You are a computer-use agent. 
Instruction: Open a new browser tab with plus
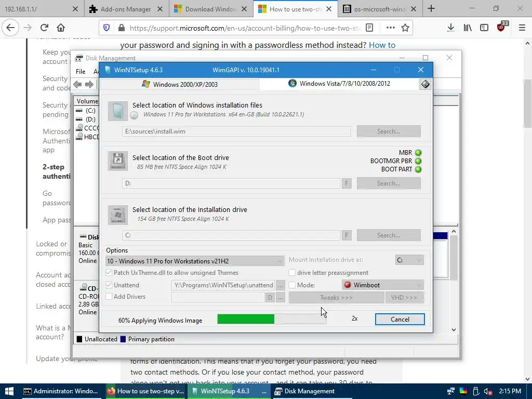pyautogui.click(x=431, y=9)
